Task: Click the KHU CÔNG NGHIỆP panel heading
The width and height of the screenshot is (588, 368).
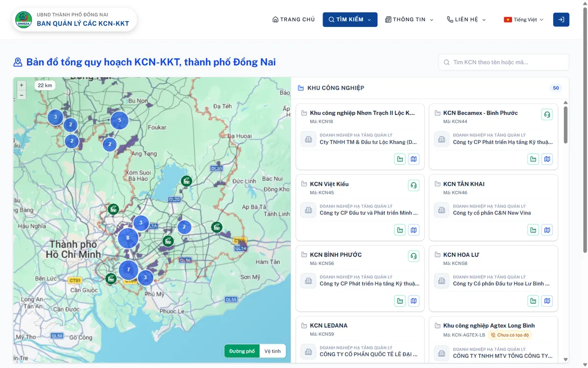Action: [336, 88]
